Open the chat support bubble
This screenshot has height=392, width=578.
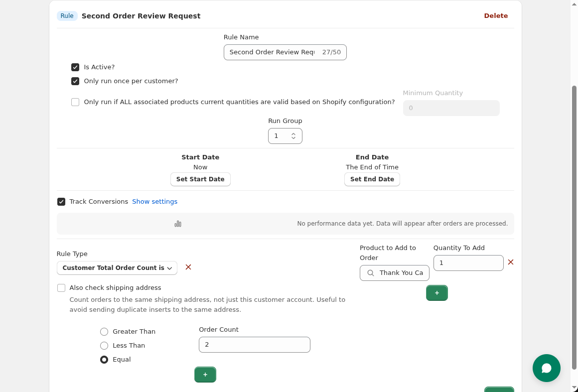coord(547,368)
